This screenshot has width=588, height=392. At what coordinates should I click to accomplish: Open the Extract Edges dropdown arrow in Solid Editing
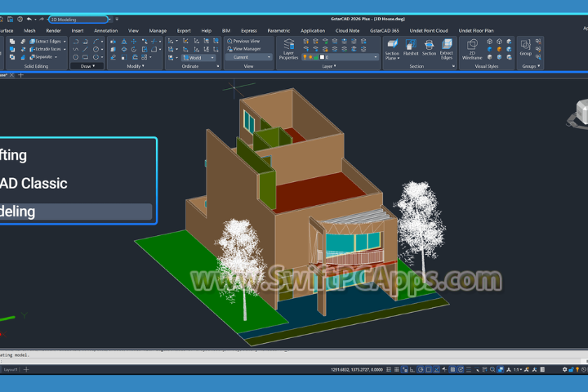65,42
